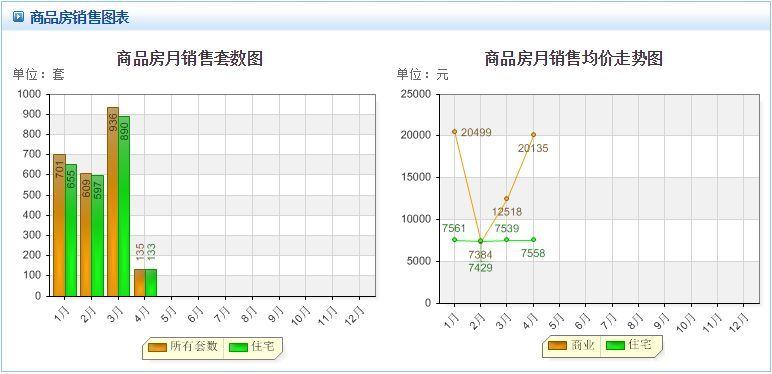
Task: Click the 5月 x-axis label on bar chart
Action: click(169, 312)
